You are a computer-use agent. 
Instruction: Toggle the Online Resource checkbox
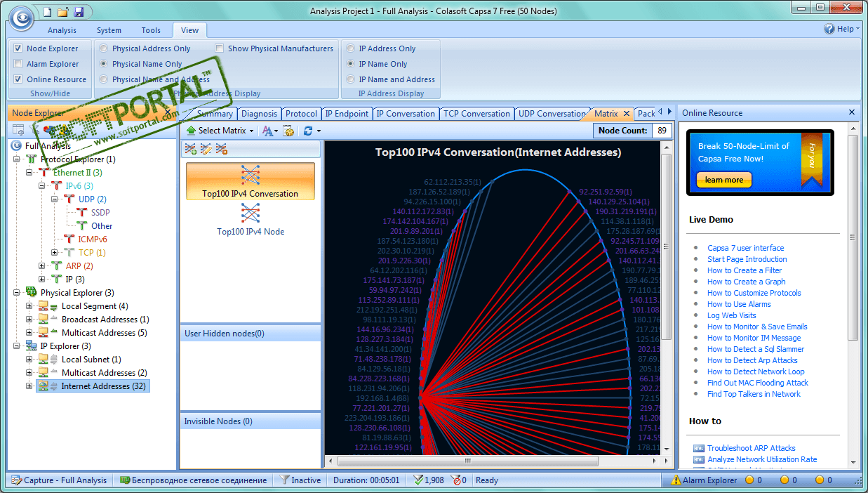tap(18, 79)
